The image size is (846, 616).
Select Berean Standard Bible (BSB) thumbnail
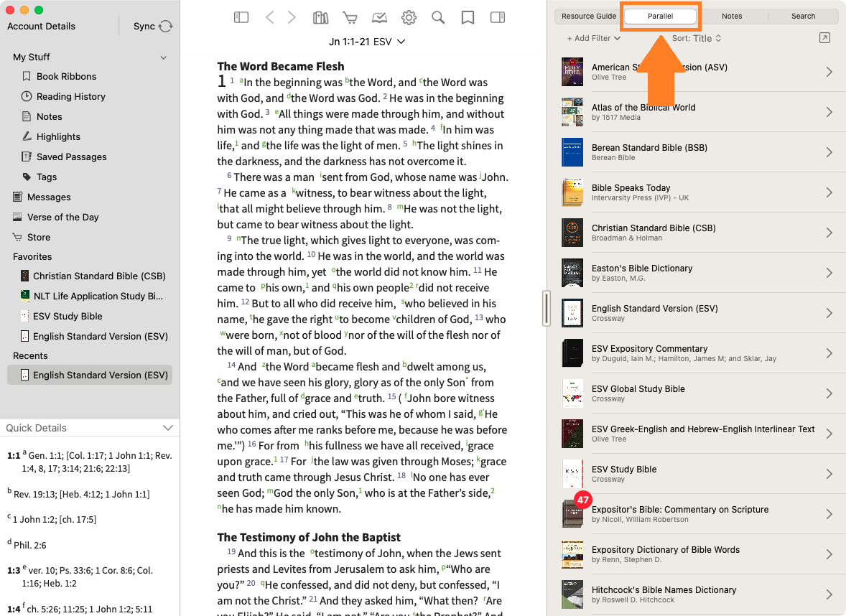(x=572, y=152)
